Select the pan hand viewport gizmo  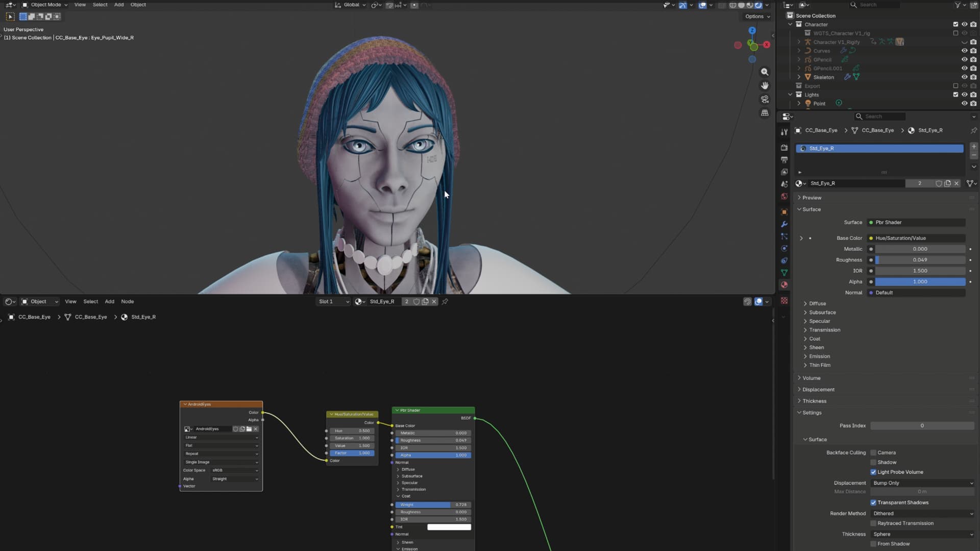[765, 85]
